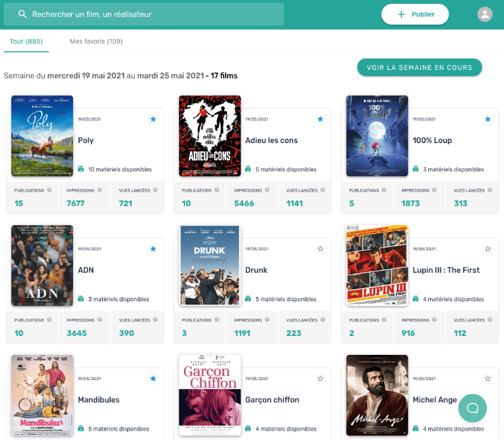Open the Adieu les cons title link

272,140
